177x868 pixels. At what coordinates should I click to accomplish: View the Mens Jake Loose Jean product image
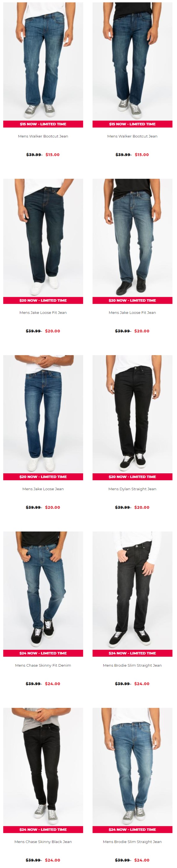pyautogui.click(x=43, y=414)
